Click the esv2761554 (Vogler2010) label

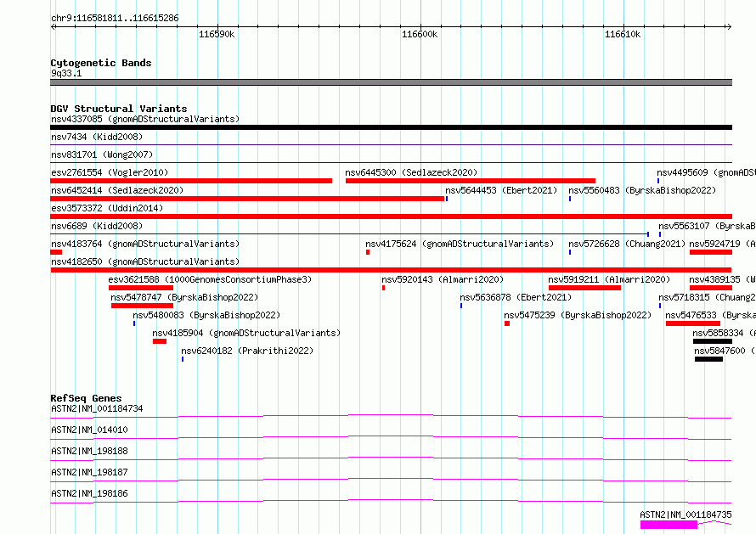(110, 172)
